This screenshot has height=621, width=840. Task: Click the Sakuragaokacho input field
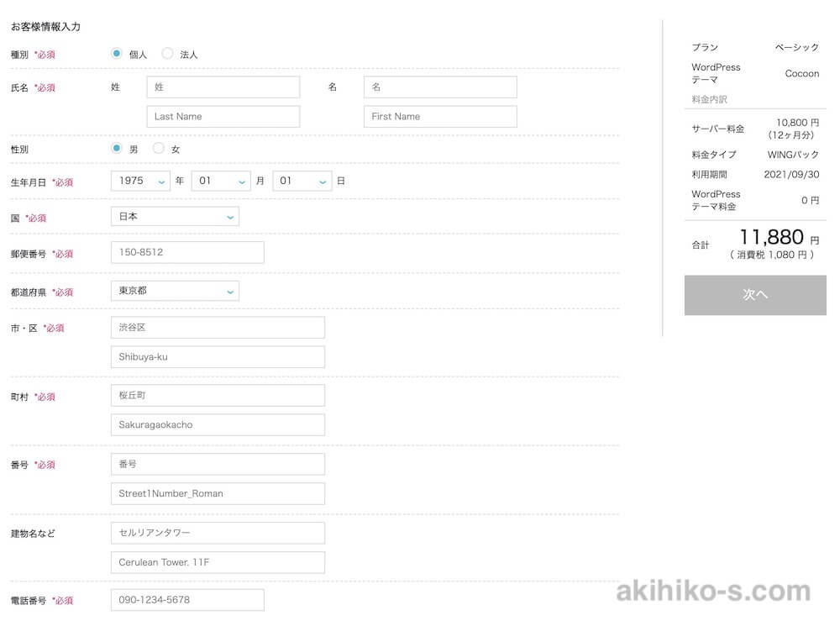[218, 425]
